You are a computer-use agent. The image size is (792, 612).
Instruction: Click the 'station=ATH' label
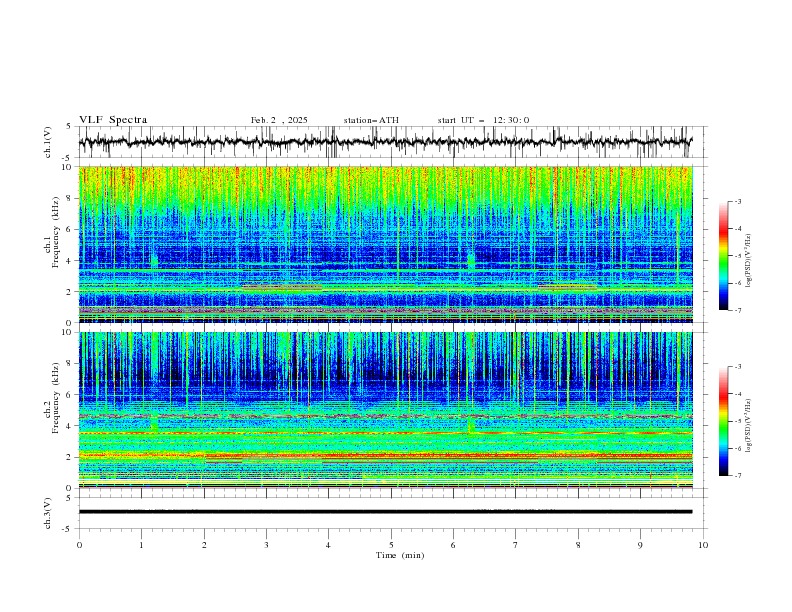point(371,120)
